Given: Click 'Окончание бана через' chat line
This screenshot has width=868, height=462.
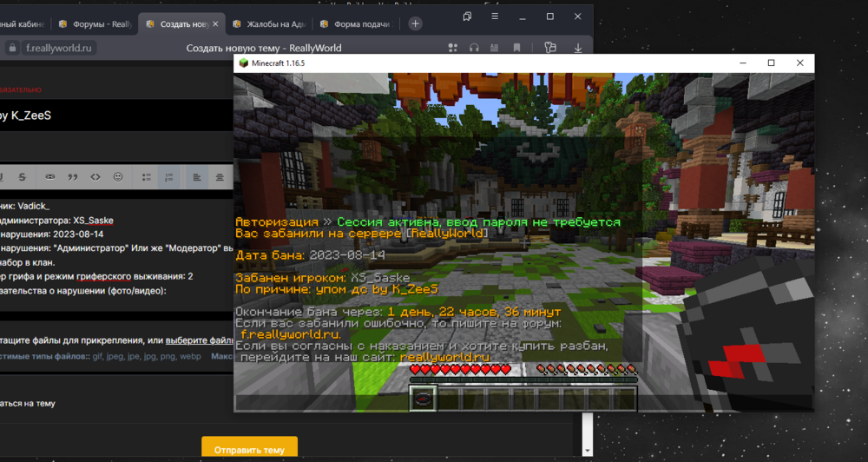Looking at the screenshot, I should tap(398, 312).
